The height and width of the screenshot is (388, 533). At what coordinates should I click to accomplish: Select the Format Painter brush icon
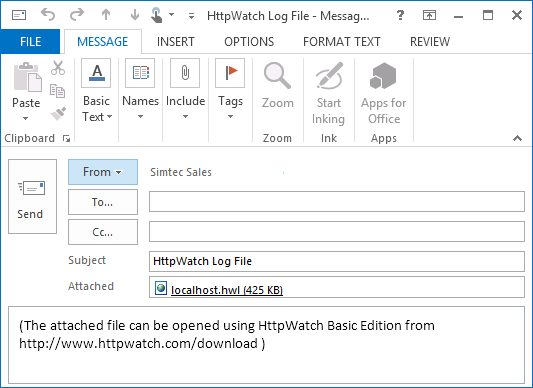click(58, 114)
